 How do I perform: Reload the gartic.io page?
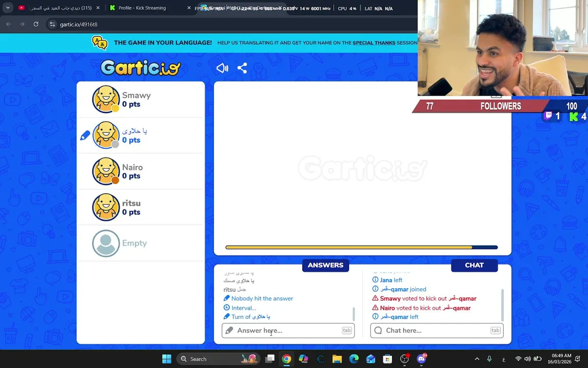[x=36, y=24]
